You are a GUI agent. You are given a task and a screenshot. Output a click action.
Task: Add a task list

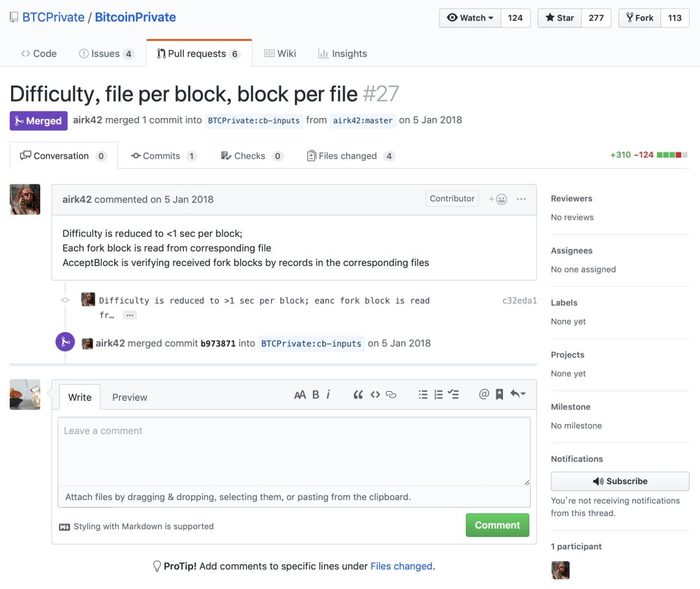(454, 394)
